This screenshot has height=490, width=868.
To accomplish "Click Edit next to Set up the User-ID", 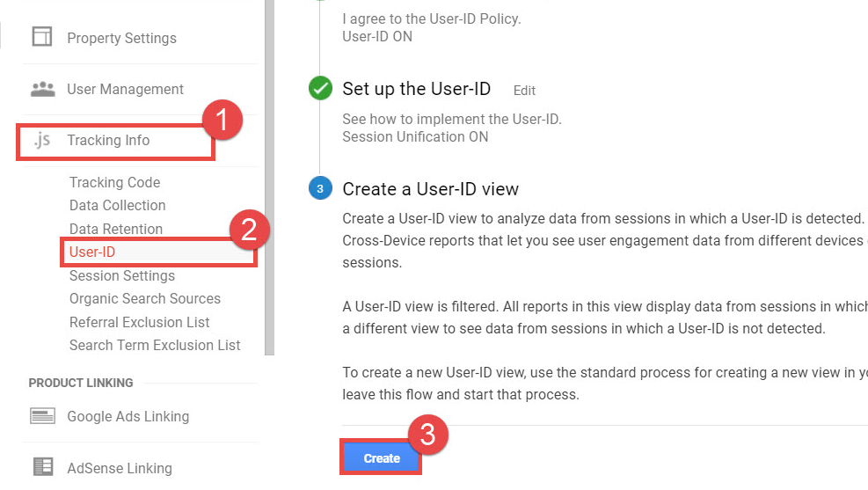I will 524,90.
